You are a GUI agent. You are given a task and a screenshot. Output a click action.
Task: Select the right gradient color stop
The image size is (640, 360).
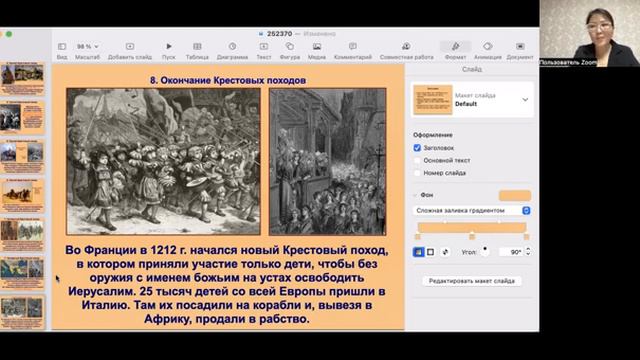(526, 237)
